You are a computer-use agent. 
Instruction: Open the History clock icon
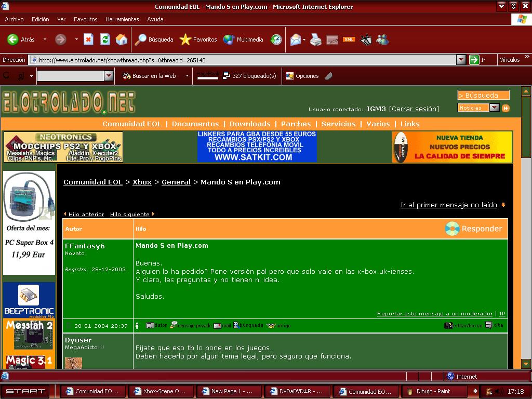[x=276, y=39]
